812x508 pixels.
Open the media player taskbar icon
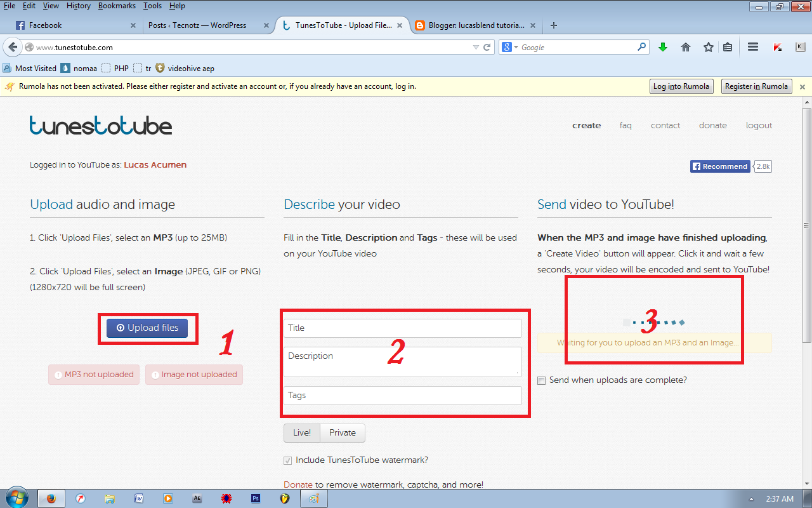click(x=168, y=498)
